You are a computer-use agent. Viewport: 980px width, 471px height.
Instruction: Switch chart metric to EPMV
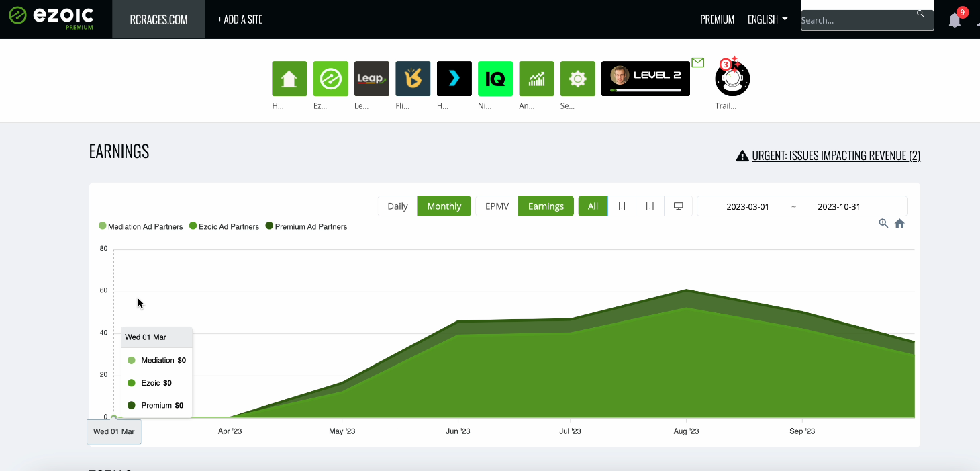point(497,206)
